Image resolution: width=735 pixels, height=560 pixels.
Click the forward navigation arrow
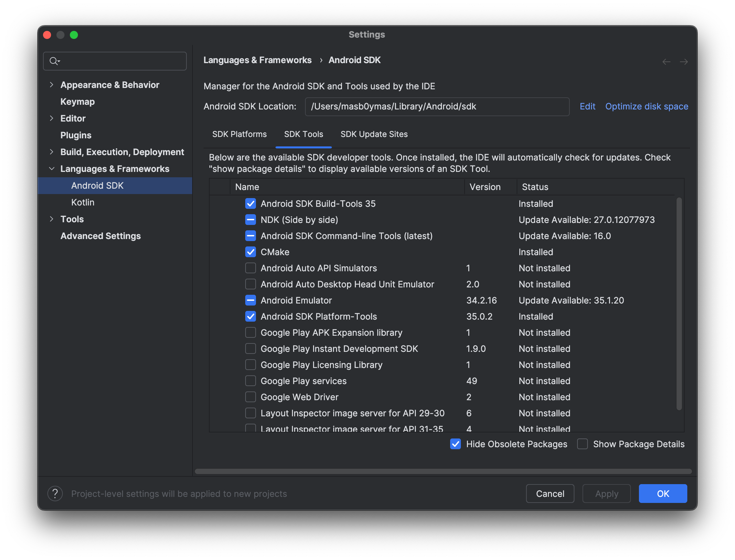click(684, 62)
